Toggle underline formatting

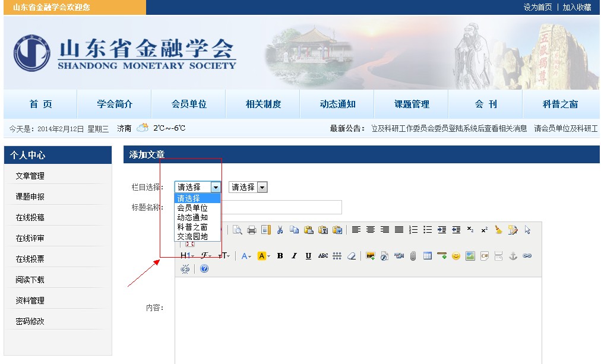pyautogui.click(x=308, y=256)
